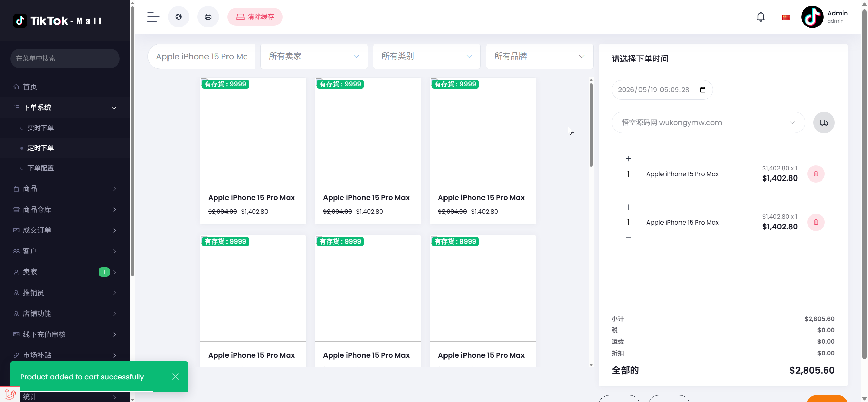This screenshot has height=402, width=868.
Task: Decrease quantity of second cart item
Action: (628, 237)
